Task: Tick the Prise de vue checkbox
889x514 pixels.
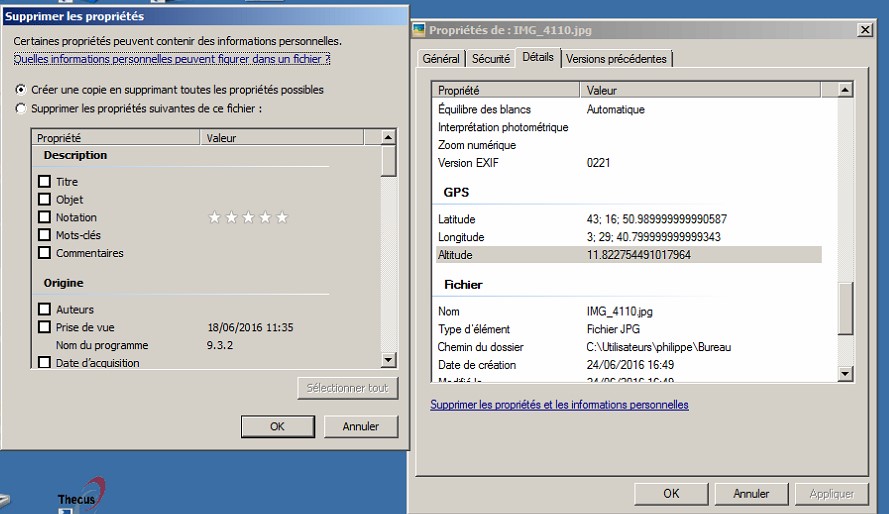Action: (x=44, y=327)
